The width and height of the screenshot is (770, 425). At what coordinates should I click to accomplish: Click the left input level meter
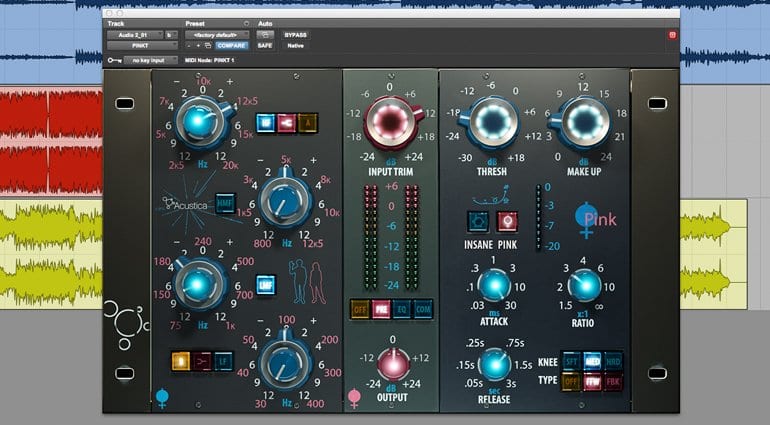point(371,237)
